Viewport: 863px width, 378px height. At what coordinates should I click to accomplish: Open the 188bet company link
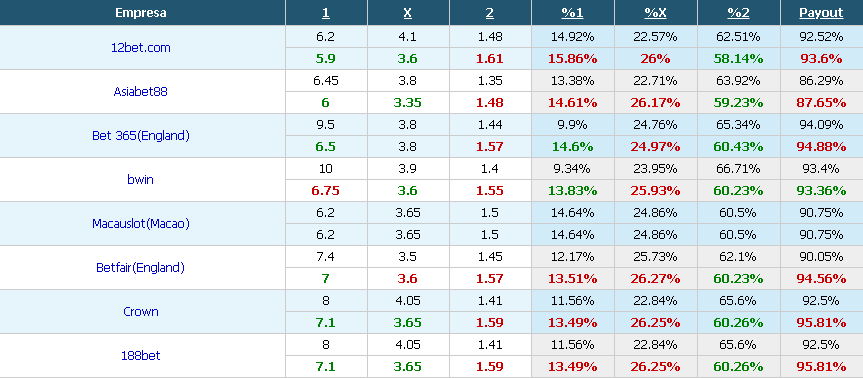pyautogui.click(x=140, y=355)
